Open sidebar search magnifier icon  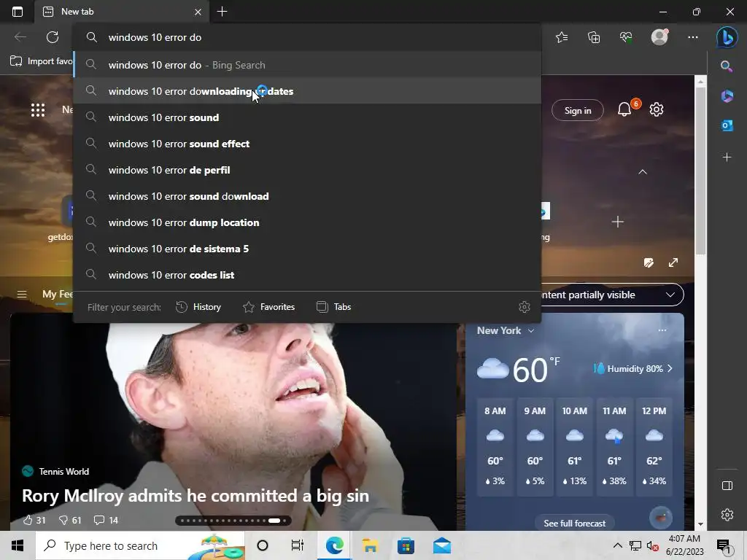pyautogui.click(x=727, y=66)
